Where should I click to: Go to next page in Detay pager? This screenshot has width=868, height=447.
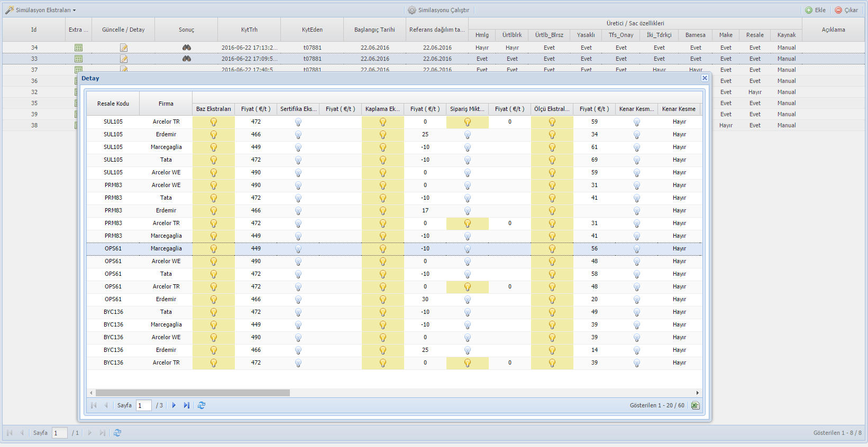173,405
